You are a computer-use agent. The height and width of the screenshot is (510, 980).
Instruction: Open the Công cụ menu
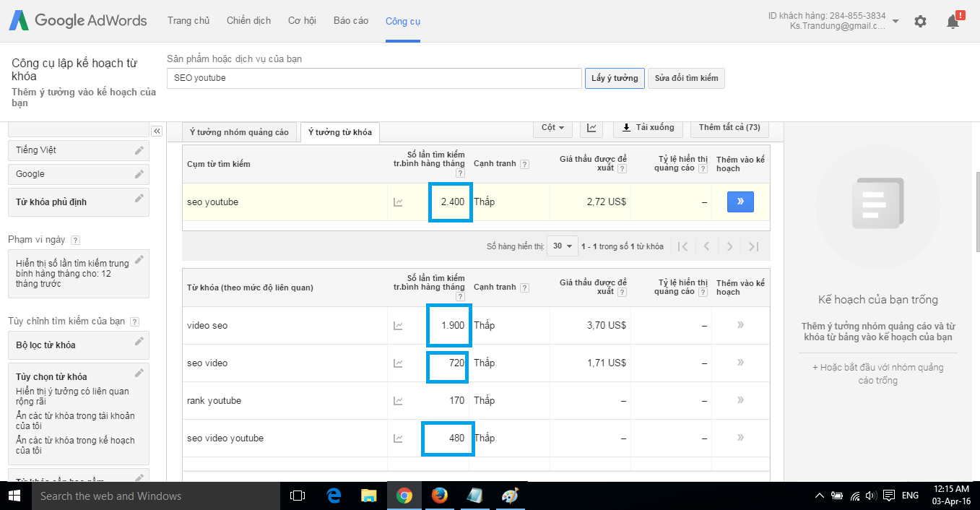pos(403,21)
